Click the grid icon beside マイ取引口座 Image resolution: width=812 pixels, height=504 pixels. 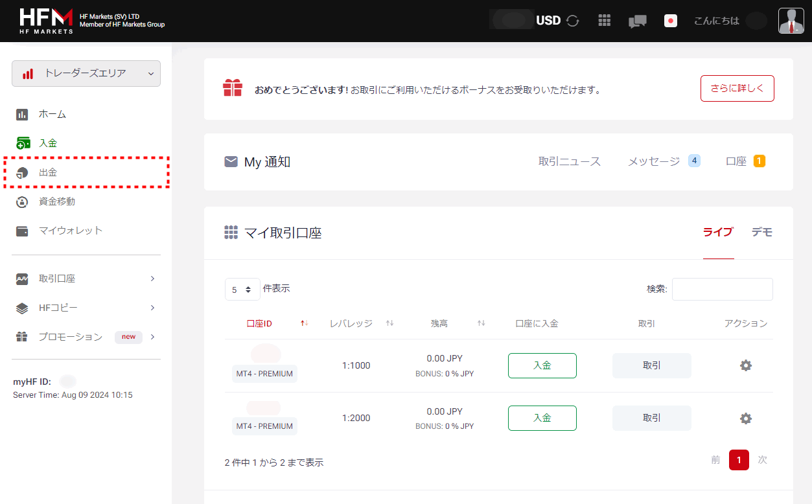click(x=231, y=232)
